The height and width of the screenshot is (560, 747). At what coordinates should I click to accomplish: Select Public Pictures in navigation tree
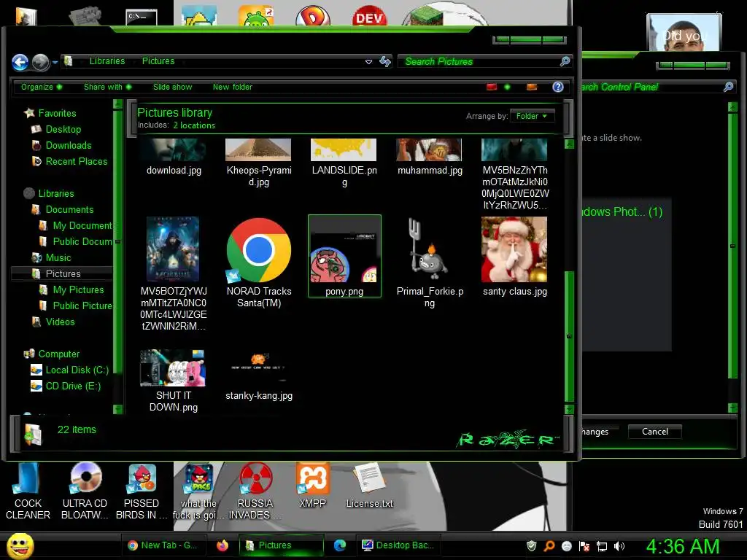click(x=82, y=306)
